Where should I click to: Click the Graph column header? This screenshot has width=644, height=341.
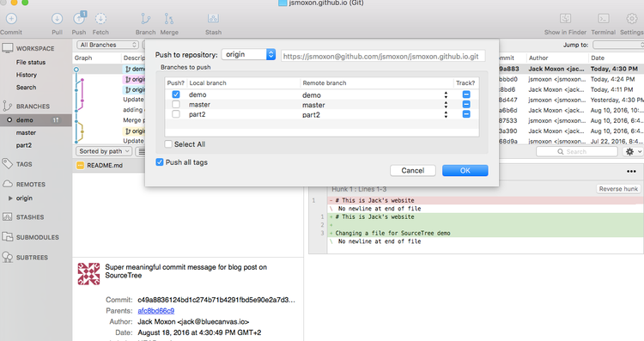83,58
